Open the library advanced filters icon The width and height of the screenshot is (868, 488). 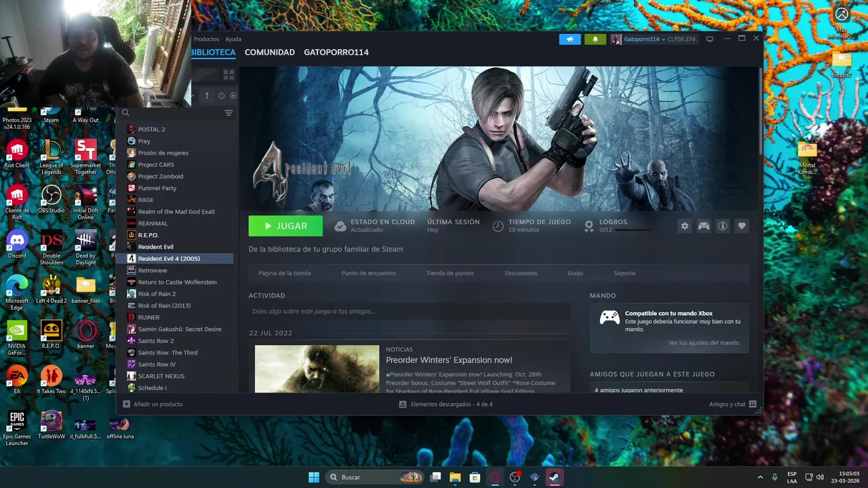tap(229, 113)
